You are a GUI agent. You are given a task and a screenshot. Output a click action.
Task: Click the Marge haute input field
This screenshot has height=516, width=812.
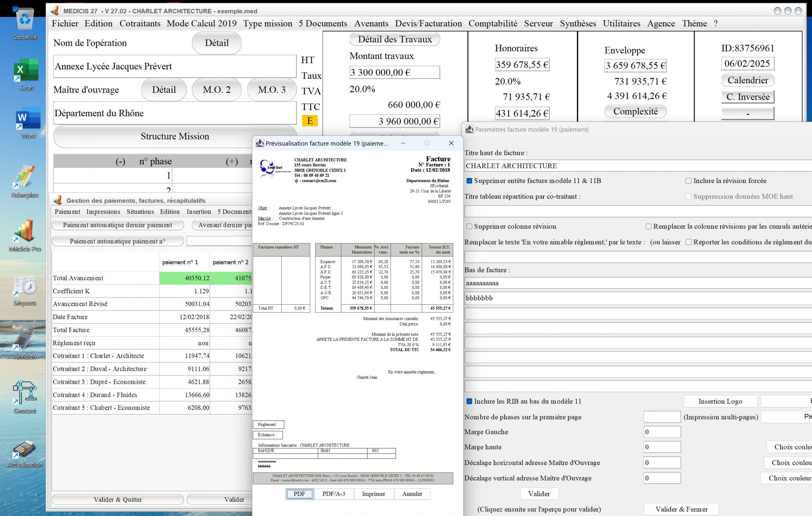(x=662, y=447)
